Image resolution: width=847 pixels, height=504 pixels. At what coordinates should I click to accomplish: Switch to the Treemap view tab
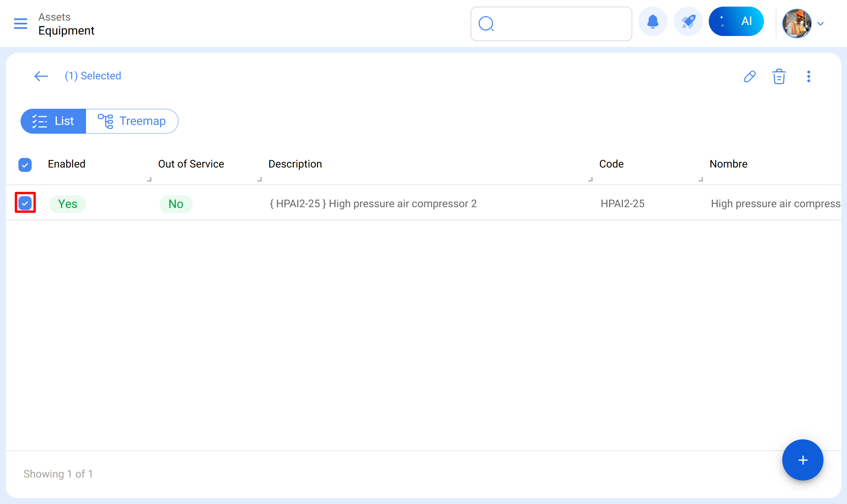pos(132,121)
